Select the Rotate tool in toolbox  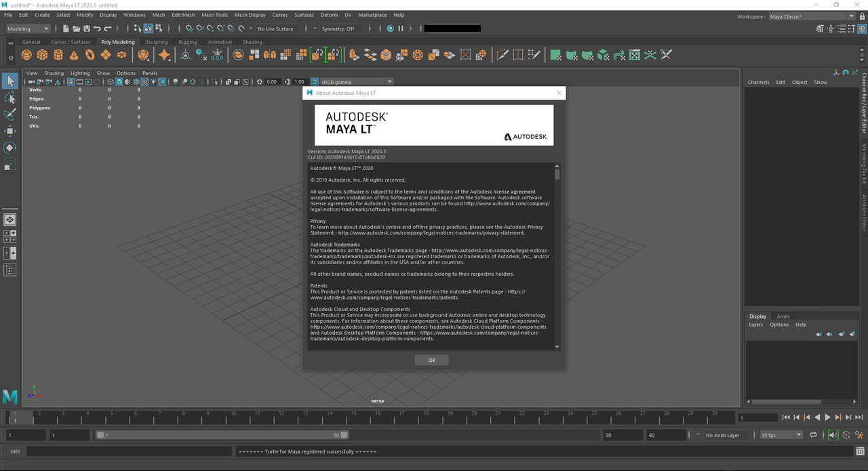pos(9,147)
